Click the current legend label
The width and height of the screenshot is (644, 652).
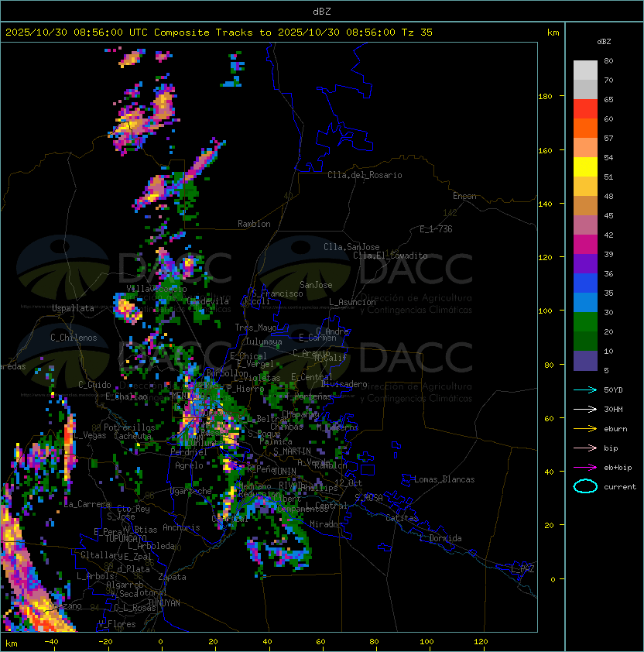point(620,487)
